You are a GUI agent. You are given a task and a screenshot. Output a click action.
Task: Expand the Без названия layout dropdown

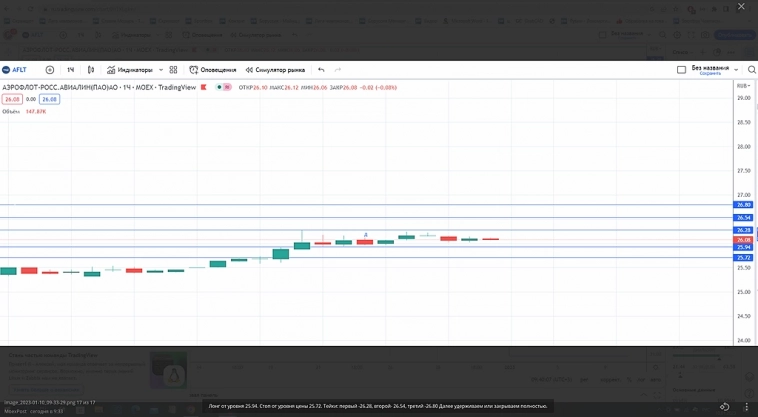coord(736,70)
